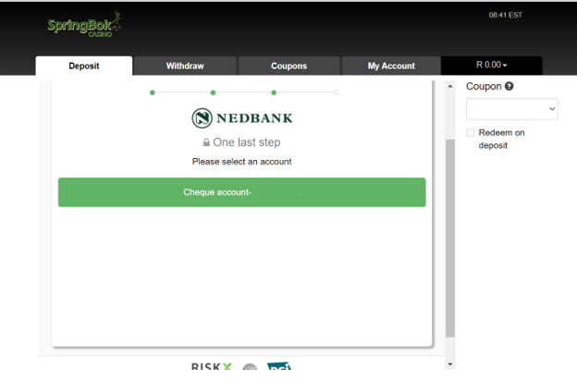577x392 pixels.
Task: Switch to the Deposit tab
Action: 84,66
